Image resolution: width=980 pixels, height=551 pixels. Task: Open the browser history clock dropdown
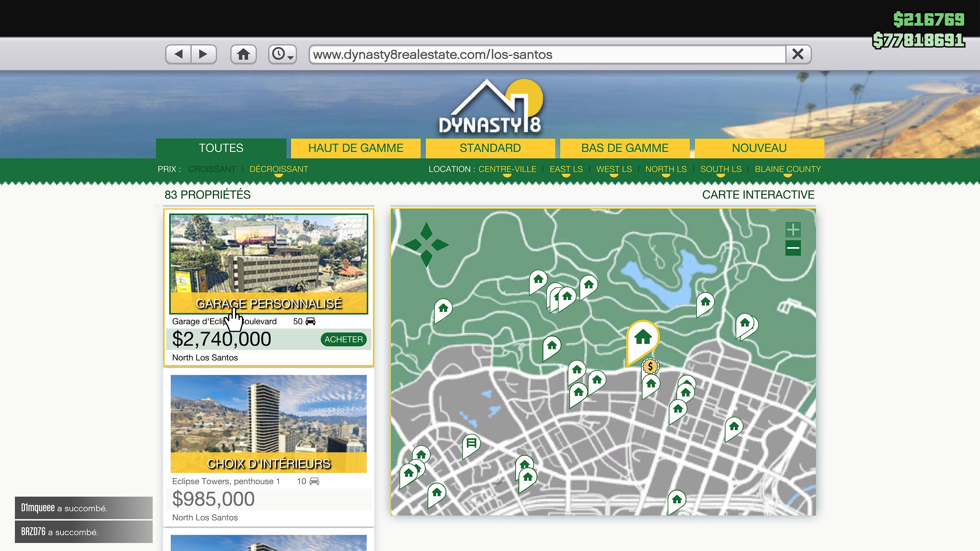(x=282, y=54)
